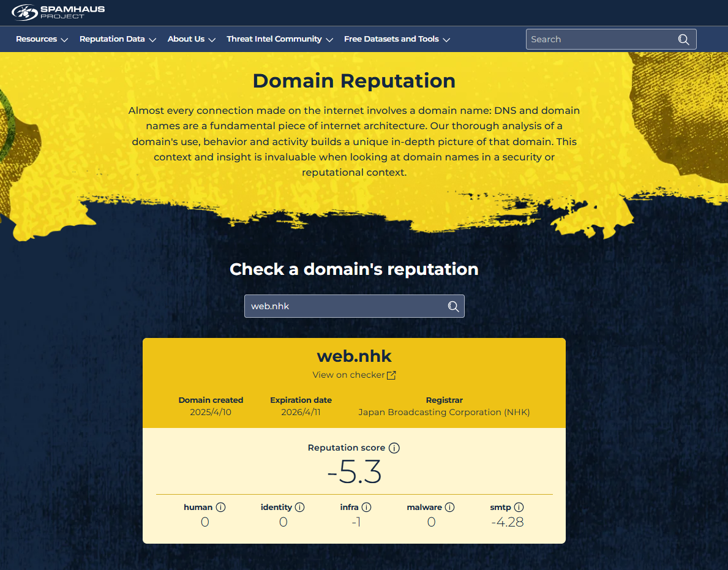Follow the View on checker link

pos(348,375)
